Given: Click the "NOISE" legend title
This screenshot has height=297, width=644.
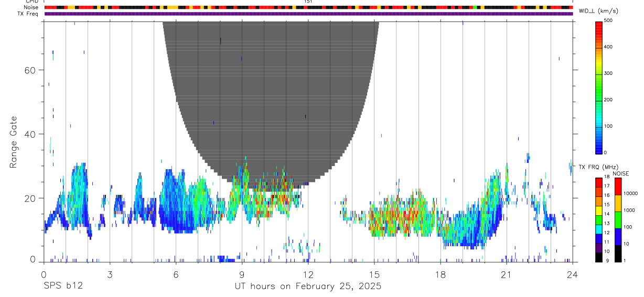Looking at the screenshot, I should (x=621, y=173).
